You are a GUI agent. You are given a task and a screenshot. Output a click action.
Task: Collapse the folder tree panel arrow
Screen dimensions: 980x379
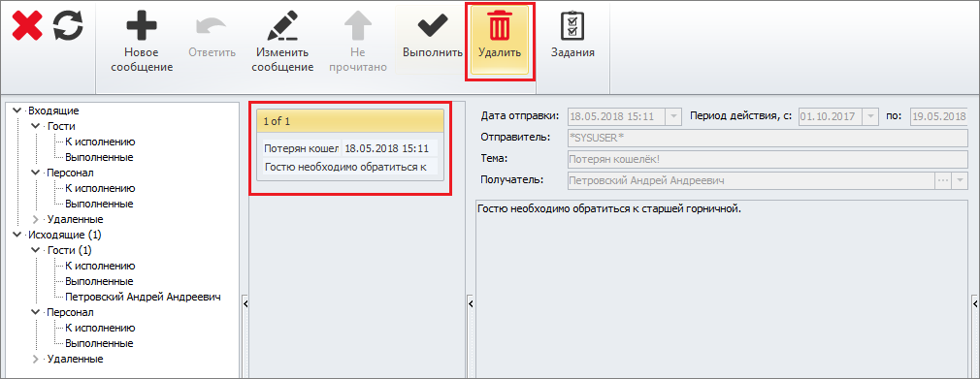tap(245, 303)
